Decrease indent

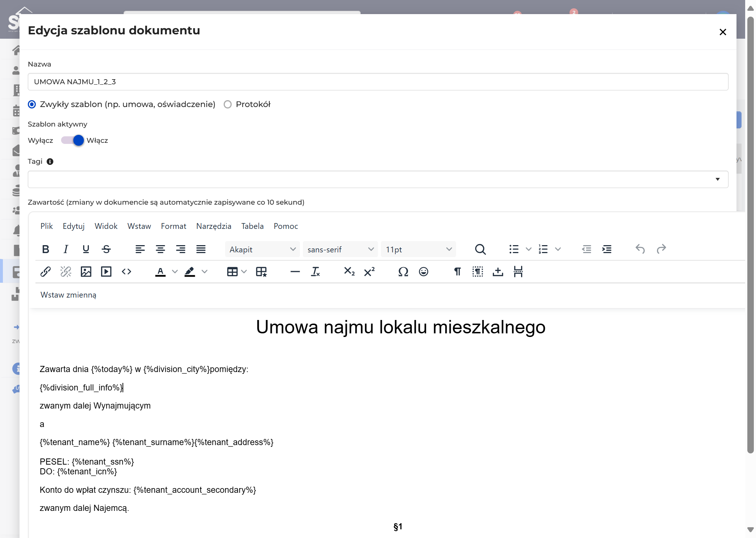point(587,249)
